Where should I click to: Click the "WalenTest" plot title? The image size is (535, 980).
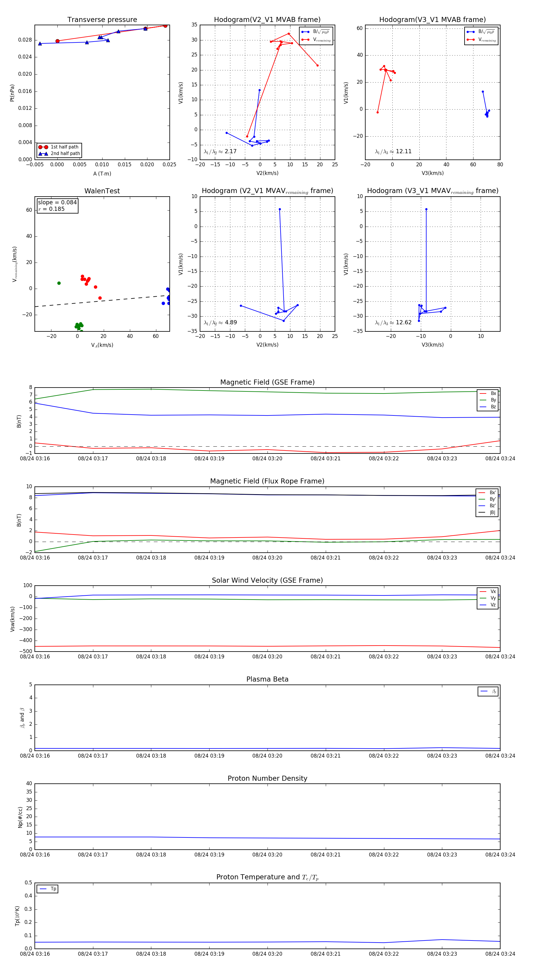tap(102, 191)
